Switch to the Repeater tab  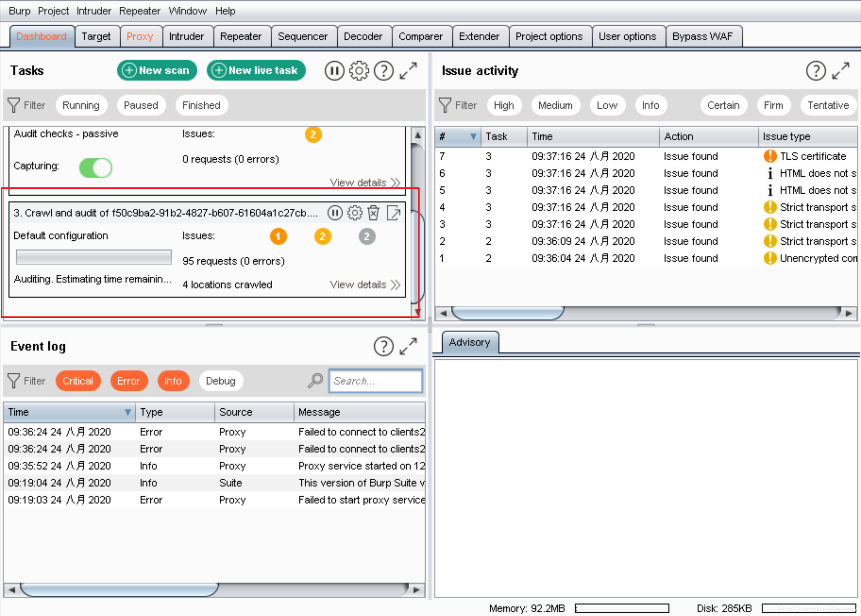tap(241, 36)
